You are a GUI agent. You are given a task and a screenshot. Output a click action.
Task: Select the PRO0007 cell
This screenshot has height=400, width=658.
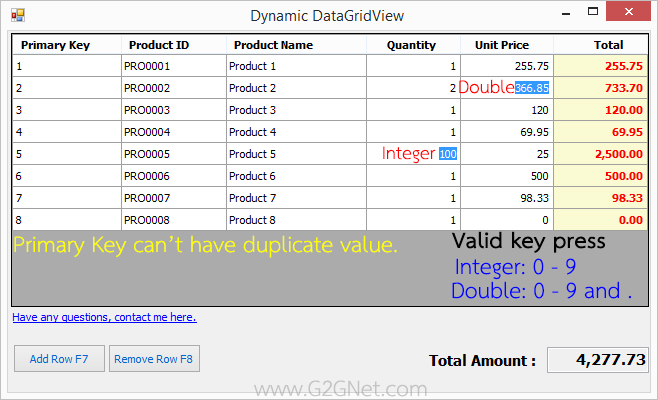coord(174,198)
